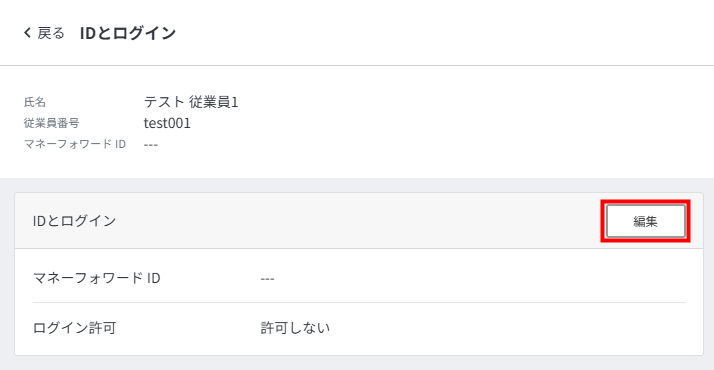The height and width of the screenshot is (370, 714).
Task: Click the gray background below the card
Action: pos(357,363)
